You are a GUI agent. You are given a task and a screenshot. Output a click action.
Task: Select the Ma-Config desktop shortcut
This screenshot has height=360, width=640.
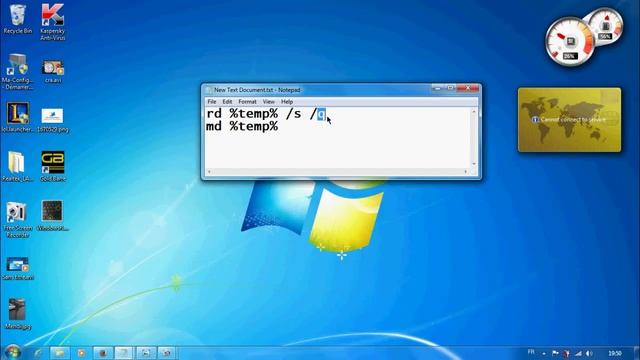17,72
